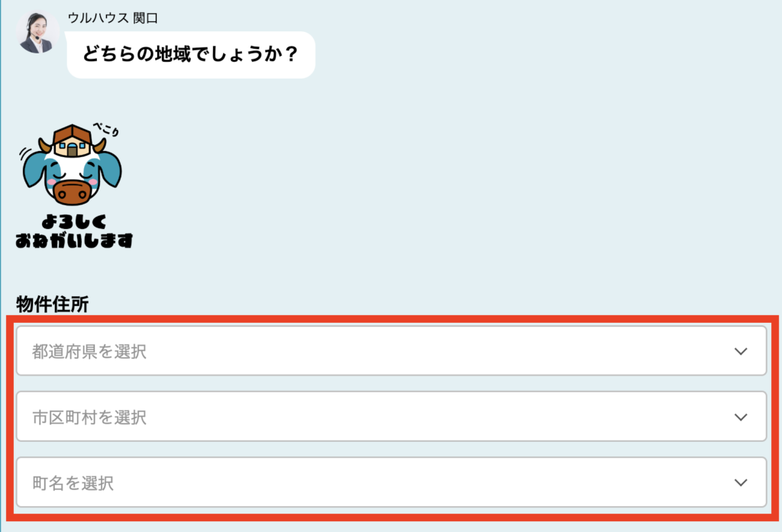Click the chevron arrow in 町名 selector
The width and height of the screenshot is (782, 532).
[x=739, y=482]
